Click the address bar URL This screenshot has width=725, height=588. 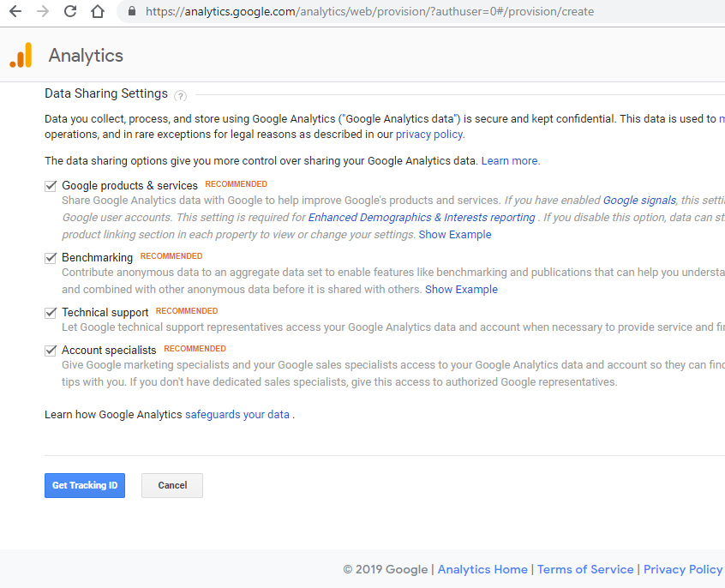[x=369, y=11]
